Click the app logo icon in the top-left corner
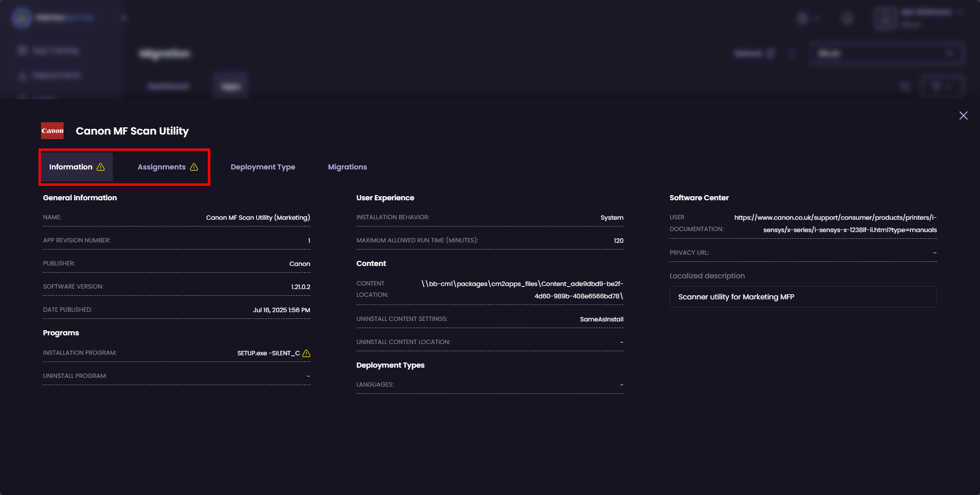Viewport: 980px width, 495px height. 22,17
